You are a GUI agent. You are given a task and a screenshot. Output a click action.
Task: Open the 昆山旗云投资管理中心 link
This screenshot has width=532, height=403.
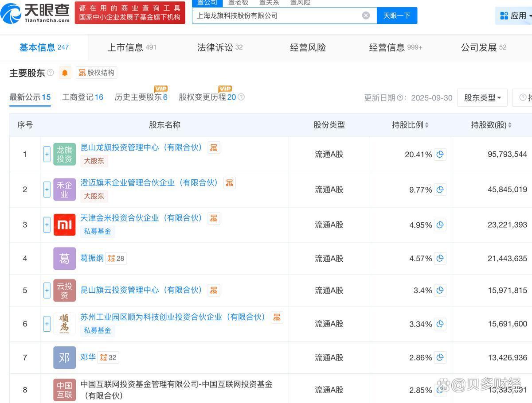point(141,291)
